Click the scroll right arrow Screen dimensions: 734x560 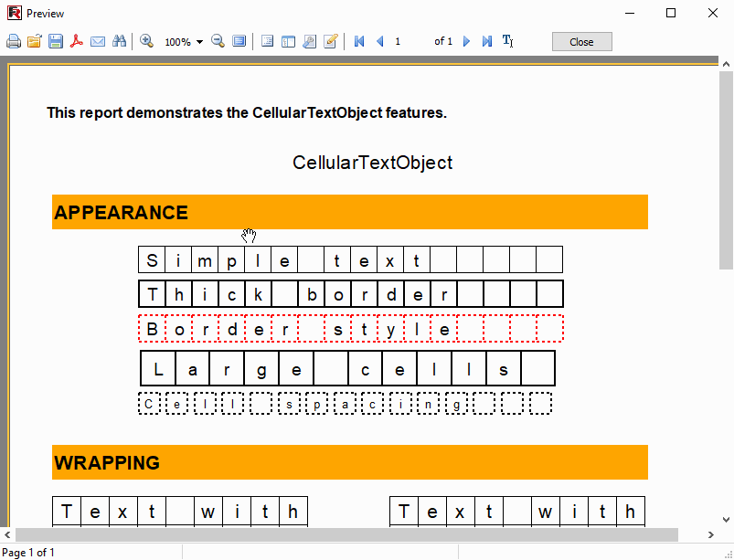[x=711, y=534]
